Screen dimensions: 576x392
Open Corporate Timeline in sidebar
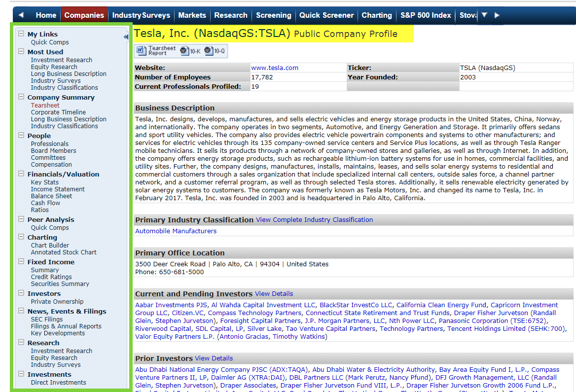tap(58, 112)
